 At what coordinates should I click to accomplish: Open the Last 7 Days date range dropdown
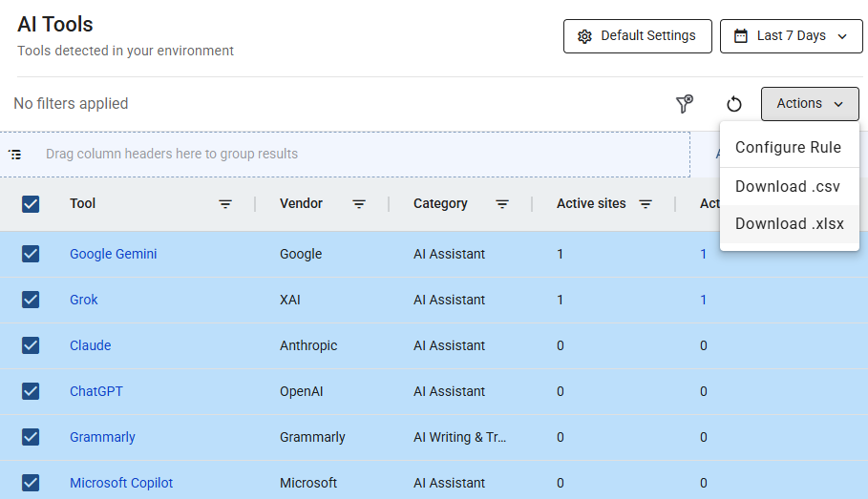791,36
